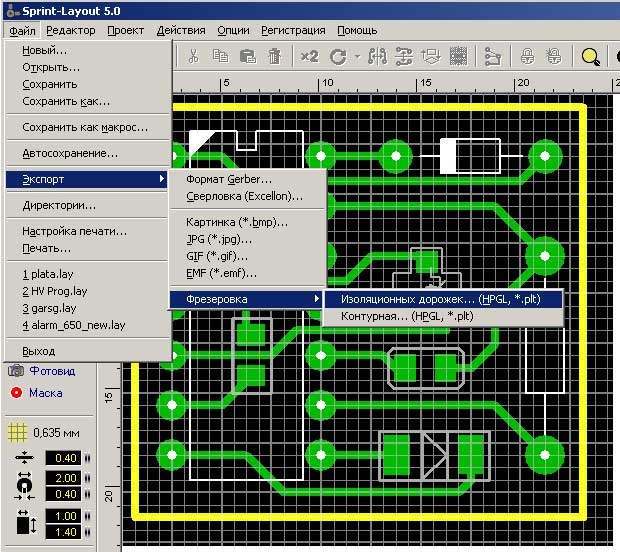Click the first padlock group icon
Image resolution: width=620 pixels, height=552 pixels.
coord(527,56)
